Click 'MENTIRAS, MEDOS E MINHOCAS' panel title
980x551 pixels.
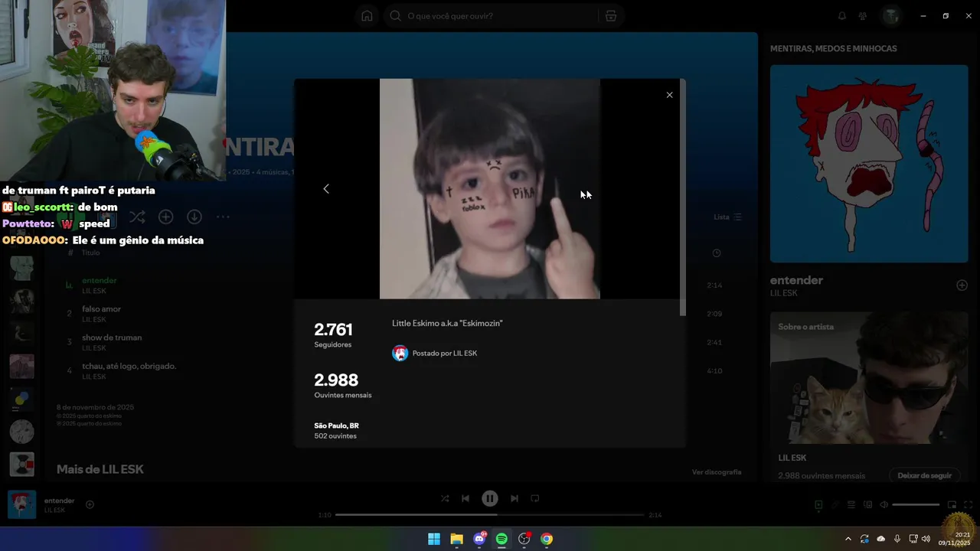coord(833,48)
